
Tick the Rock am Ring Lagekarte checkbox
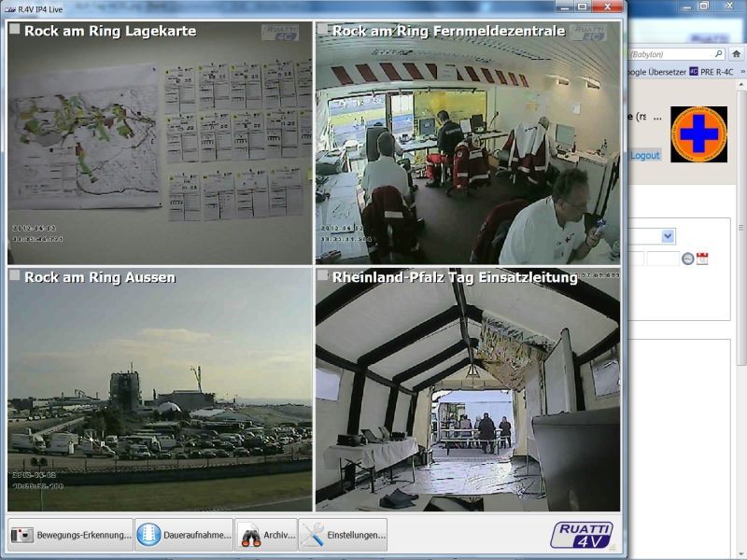(15, 30)
